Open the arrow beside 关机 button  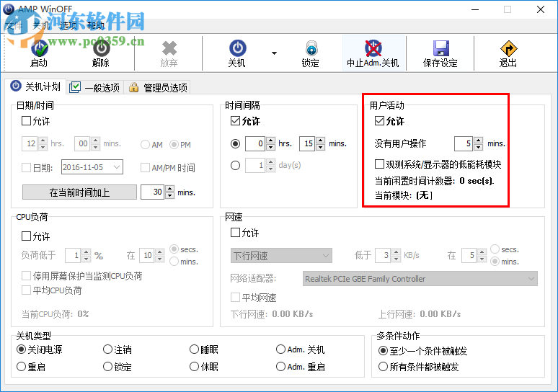point(274,53)
